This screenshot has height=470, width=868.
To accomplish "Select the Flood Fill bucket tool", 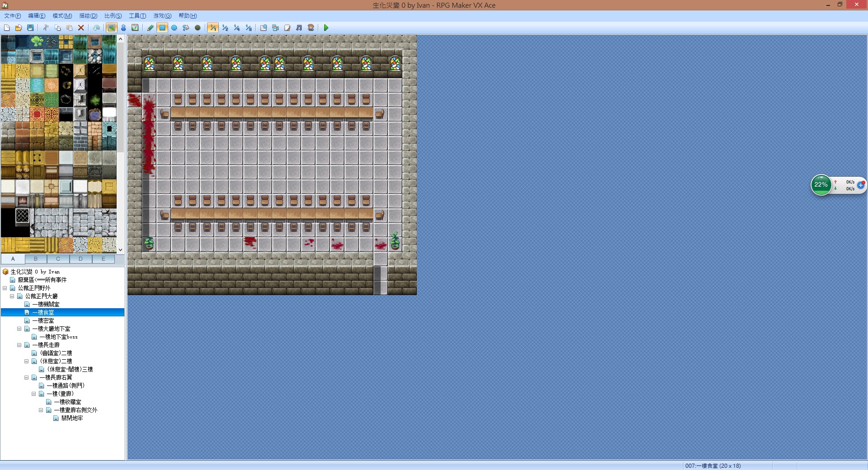I will click(x=186, y=28).
